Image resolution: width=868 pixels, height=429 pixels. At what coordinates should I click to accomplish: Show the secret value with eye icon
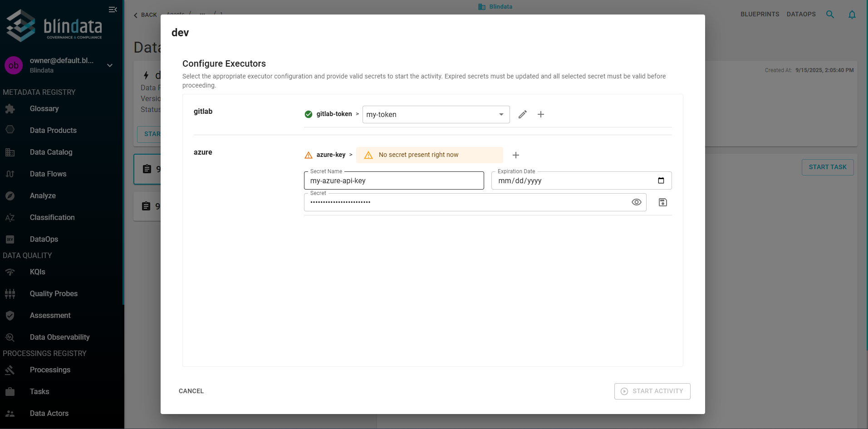pos(636,202)
